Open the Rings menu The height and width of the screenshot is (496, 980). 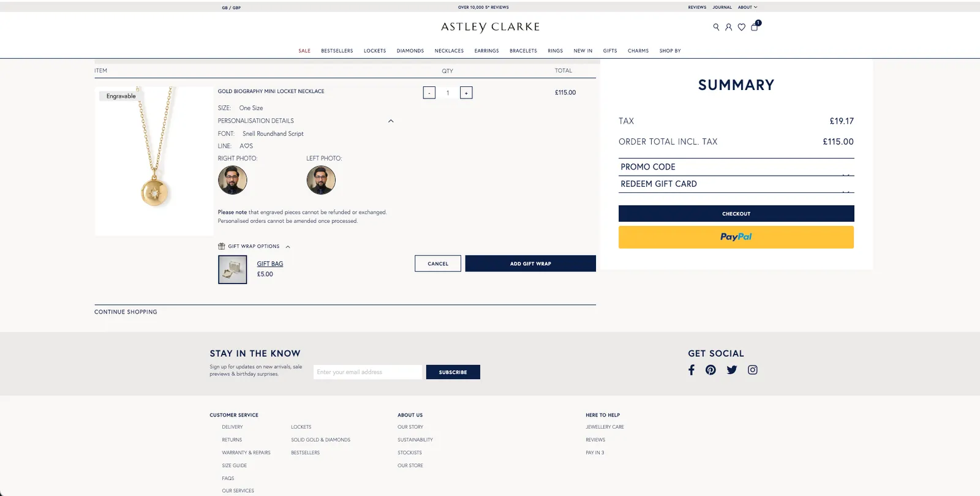[555, 51]
